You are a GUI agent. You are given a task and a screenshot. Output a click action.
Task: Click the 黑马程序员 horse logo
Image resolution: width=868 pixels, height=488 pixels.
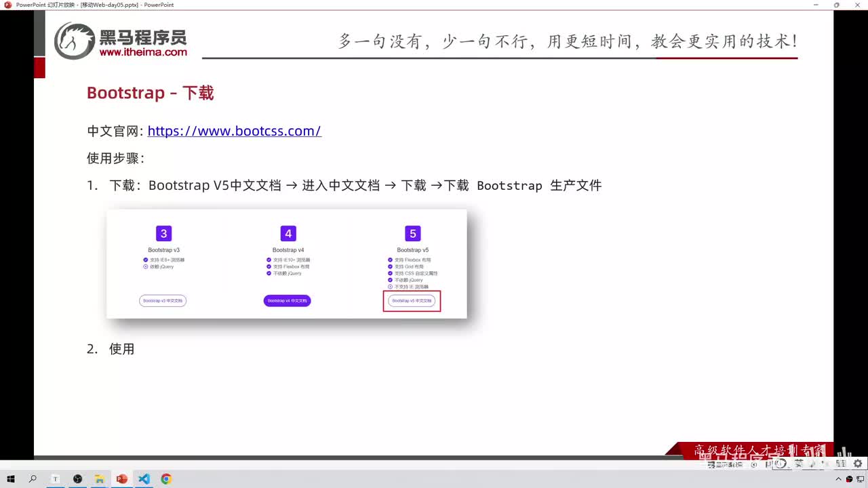coord(75,41)
